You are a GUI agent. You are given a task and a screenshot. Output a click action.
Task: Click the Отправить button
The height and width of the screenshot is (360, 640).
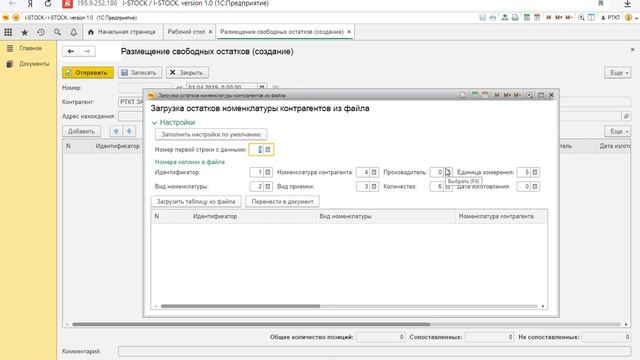pos(88,73)
